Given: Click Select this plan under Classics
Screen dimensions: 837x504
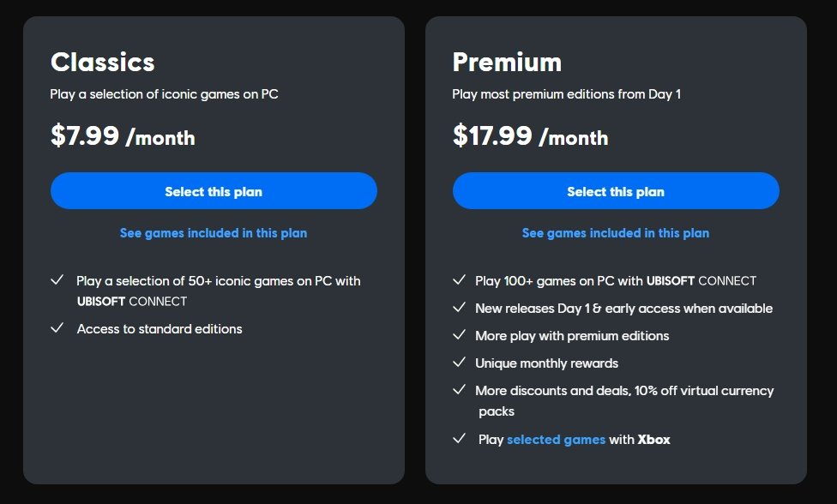Looking at the screenshot, I should tap(214, 191).
